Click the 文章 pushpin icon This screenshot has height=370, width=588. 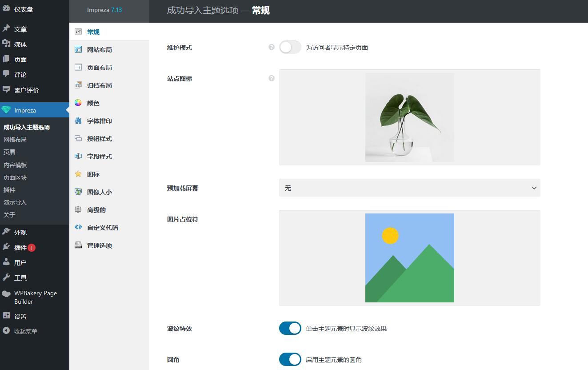(x=6, y=29)
